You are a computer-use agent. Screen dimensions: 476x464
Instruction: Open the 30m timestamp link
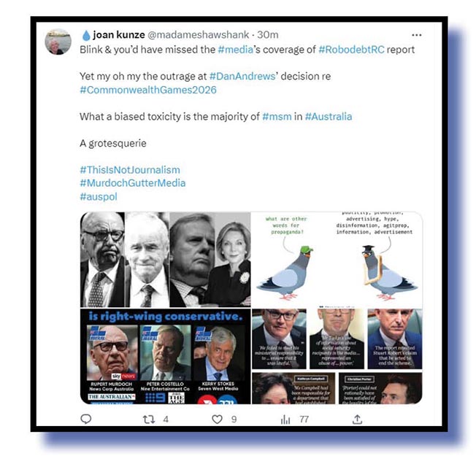[x=268, y=35]
